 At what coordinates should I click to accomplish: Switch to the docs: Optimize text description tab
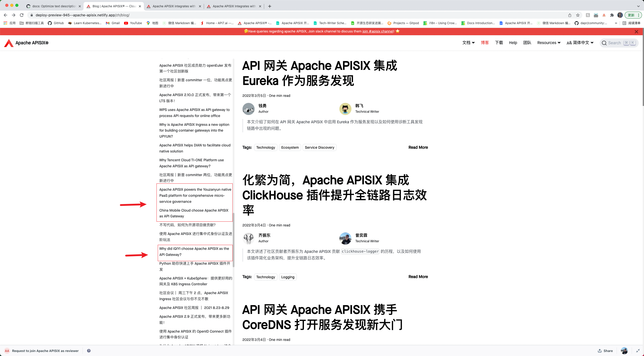(x=54, y=6)
